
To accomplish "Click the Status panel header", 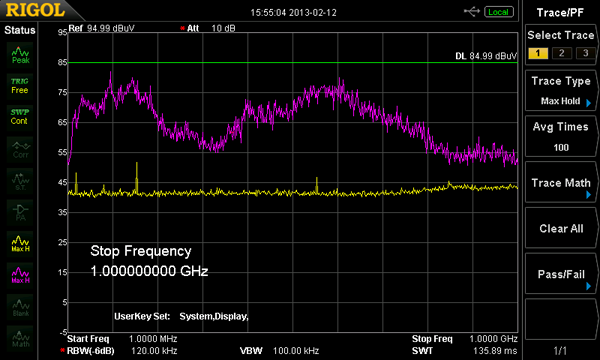I will click(20, 30).
